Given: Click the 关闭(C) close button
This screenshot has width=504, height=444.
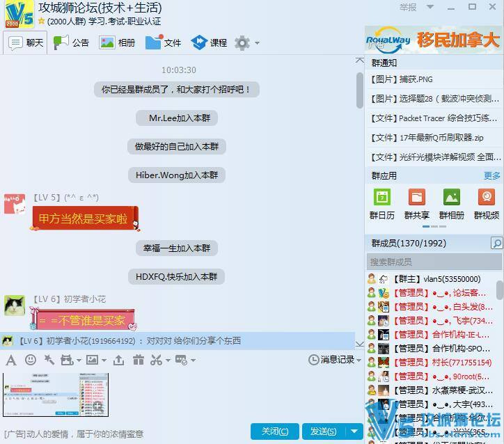Looking at the screenshot, I should pyautogui.click(x=275, y=431).
